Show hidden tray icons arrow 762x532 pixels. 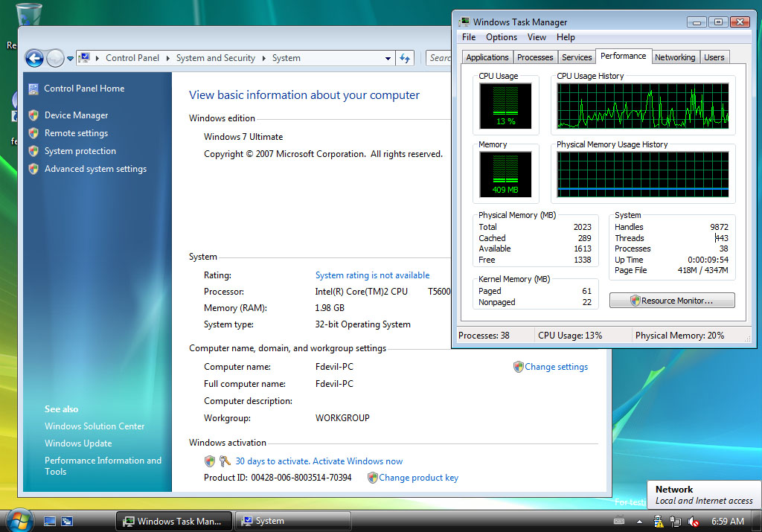[639, 522]
